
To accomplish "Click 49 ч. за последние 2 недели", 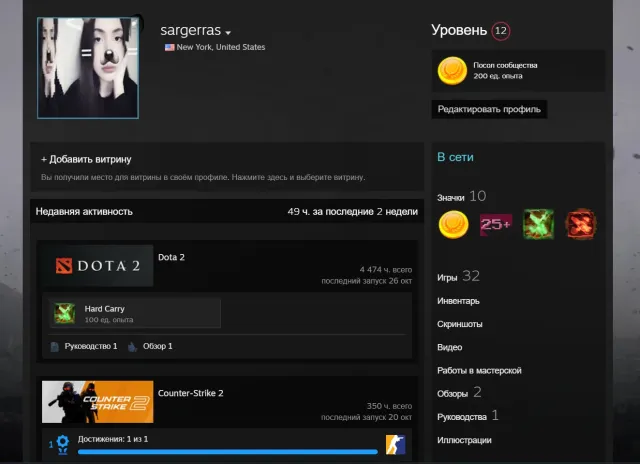I will (353, 211).
